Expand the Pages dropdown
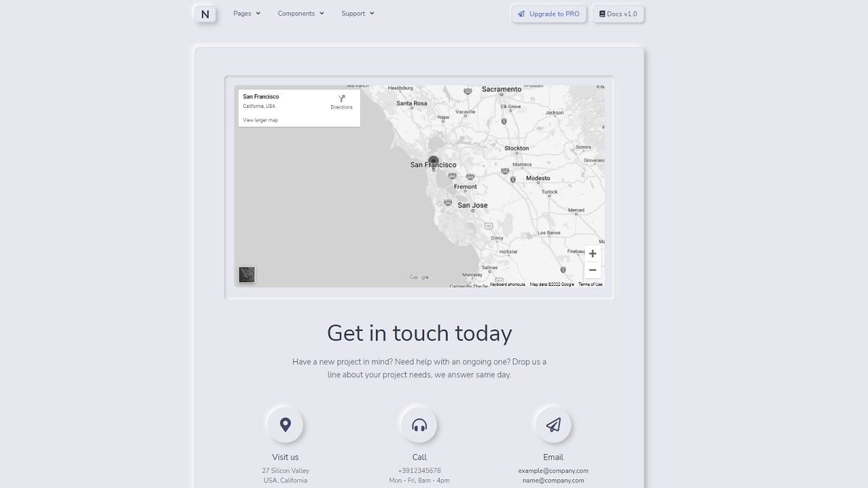 [x=246, y=13]
